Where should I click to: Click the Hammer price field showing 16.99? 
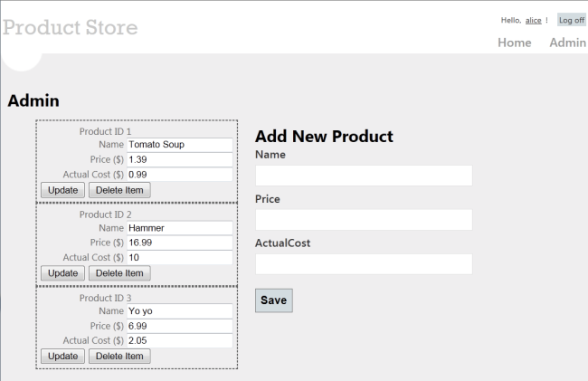[179, 243]
